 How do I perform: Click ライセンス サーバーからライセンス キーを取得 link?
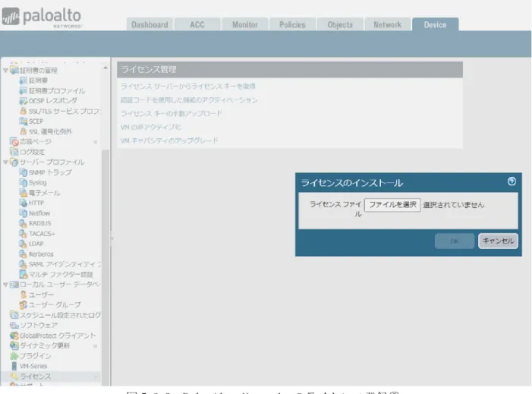coord(188,87)
